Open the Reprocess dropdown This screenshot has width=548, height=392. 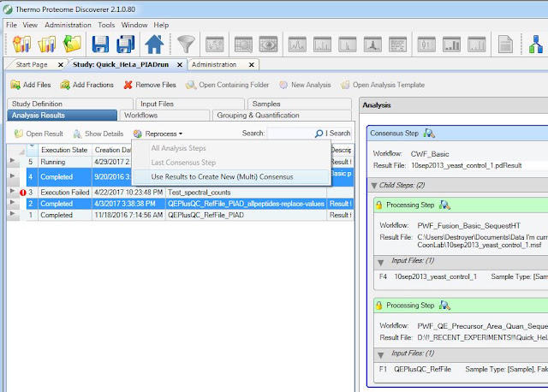click(x=158, y=134)
